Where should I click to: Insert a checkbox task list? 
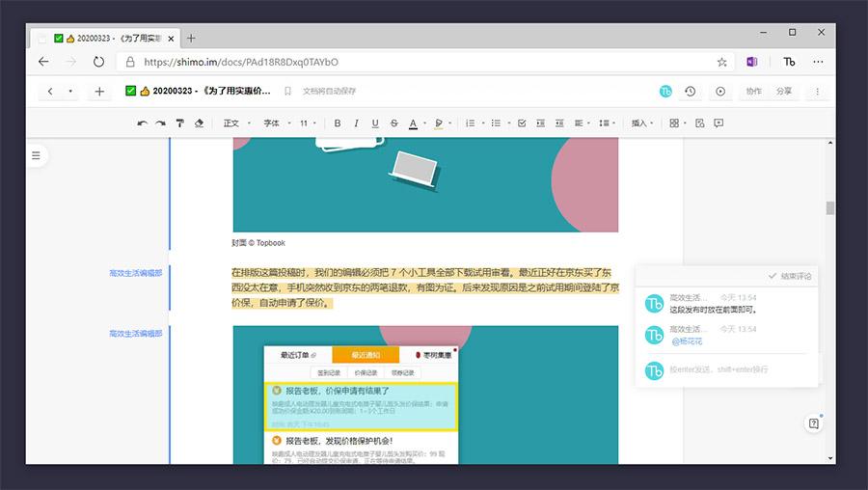pos(522,123)
